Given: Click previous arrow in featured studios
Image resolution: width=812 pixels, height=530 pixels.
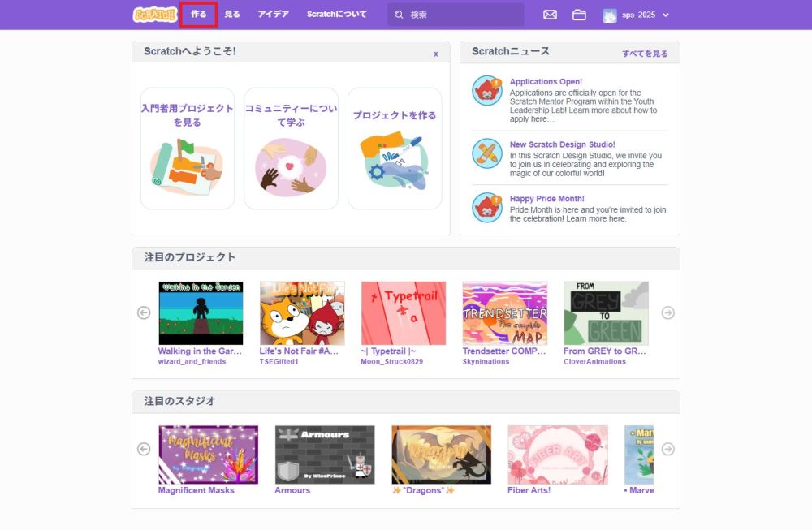Looking at the screenshot, I should 144,449.
